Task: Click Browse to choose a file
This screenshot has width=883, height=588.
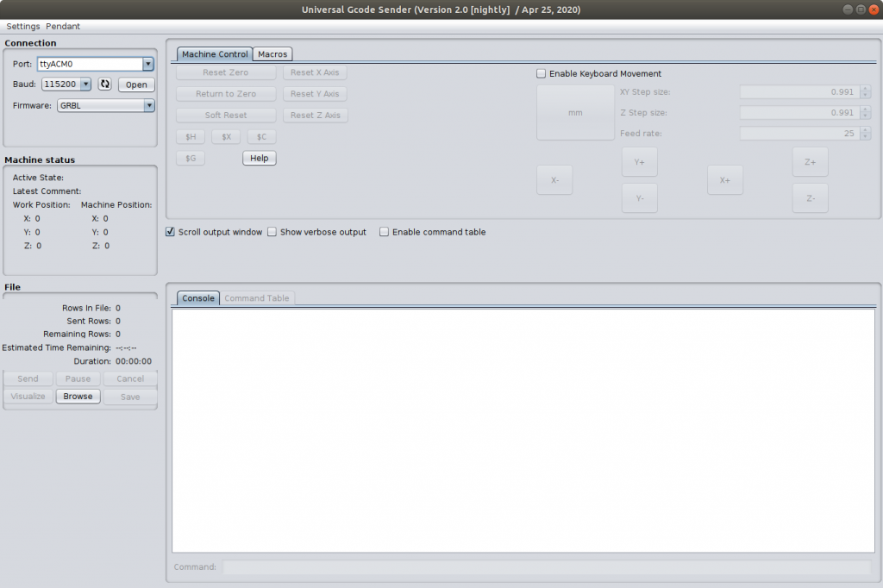Action: (x=78, y=397)
